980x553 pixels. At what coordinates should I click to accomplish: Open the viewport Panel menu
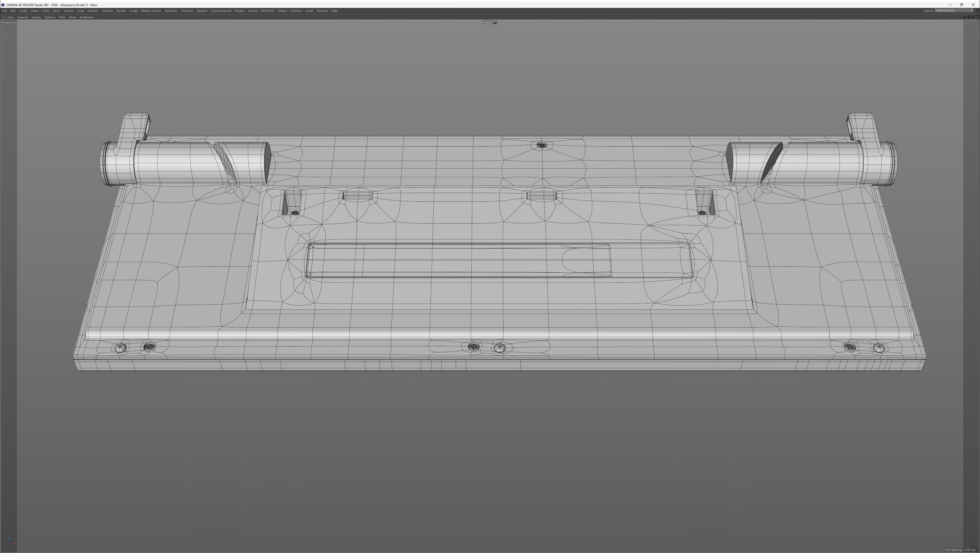72,17
